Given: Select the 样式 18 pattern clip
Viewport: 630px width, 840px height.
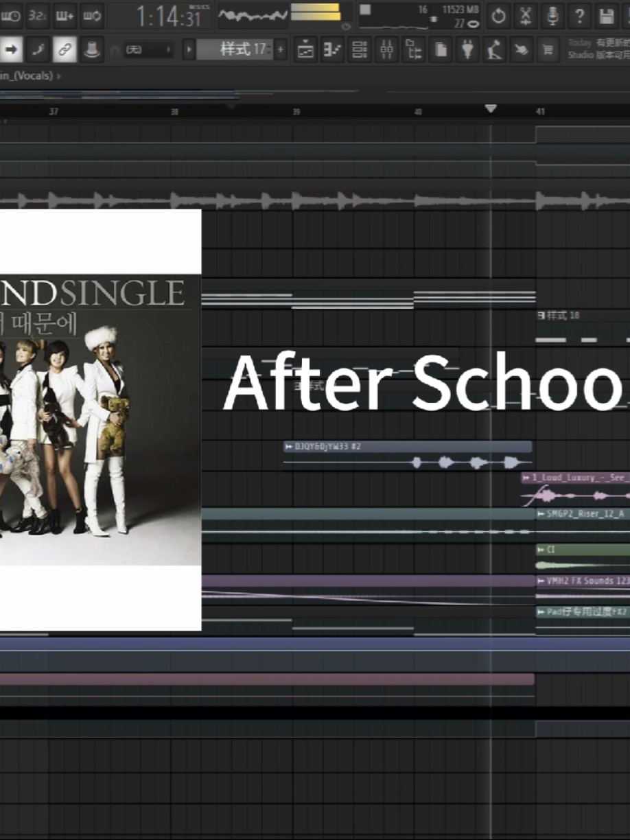Looking at the screenshot, I should [583, 329].
